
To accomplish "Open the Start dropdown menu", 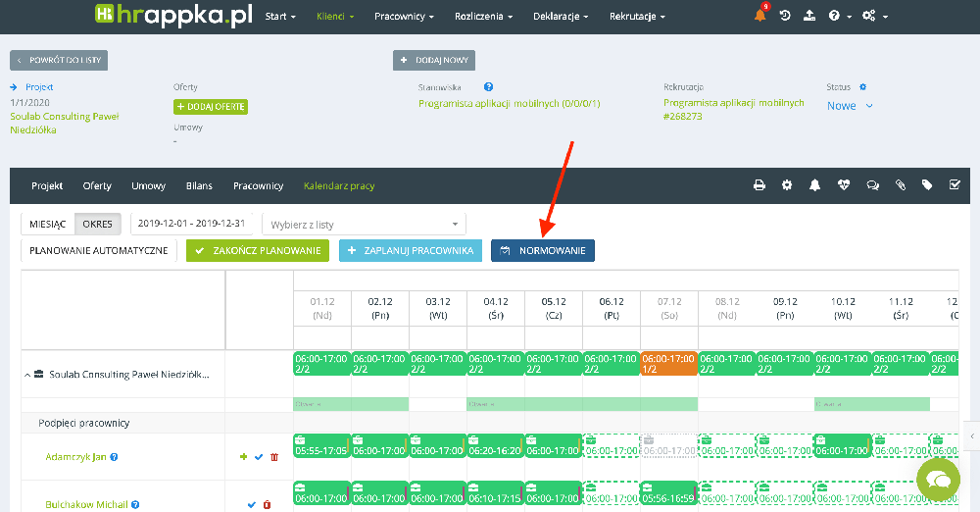I will [280, 17].
